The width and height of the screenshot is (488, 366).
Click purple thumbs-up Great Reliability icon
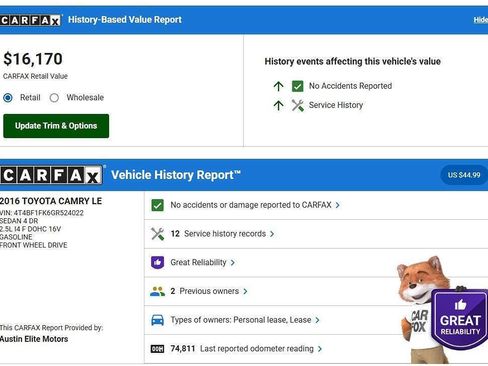click(157, 262)
